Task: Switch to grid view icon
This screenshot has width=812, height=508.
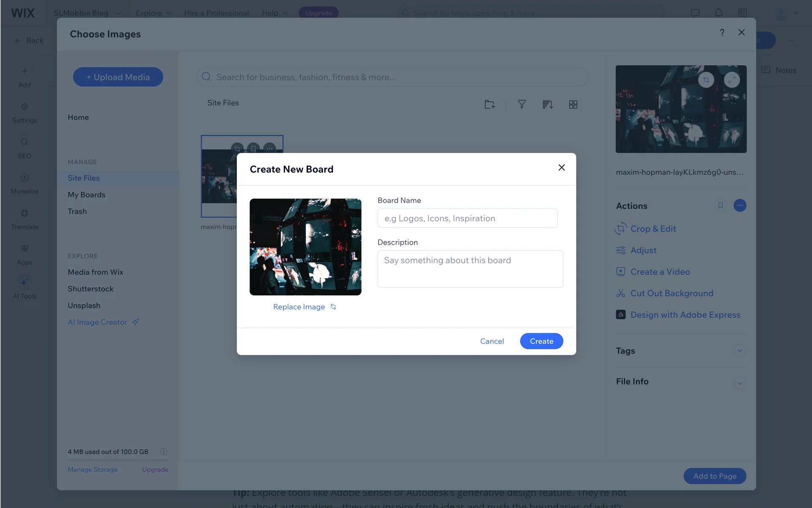Action: [573, 105]
